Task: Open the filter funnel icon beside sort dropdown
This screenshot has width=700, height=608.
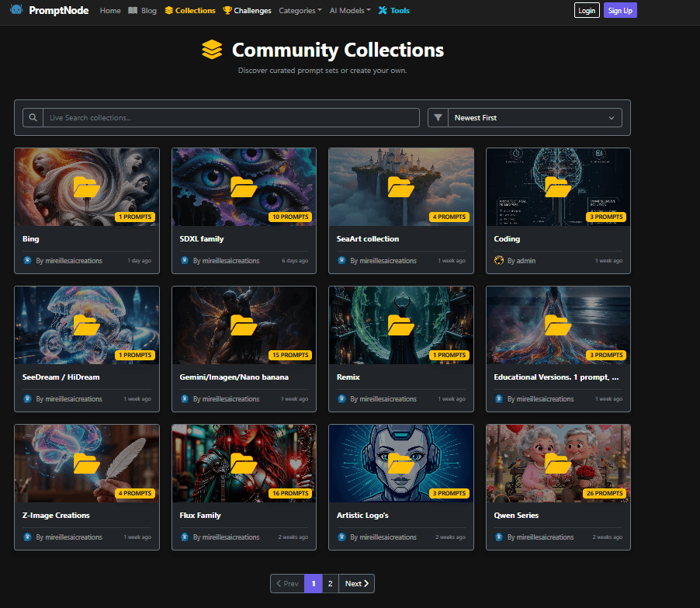Action: 437,117
